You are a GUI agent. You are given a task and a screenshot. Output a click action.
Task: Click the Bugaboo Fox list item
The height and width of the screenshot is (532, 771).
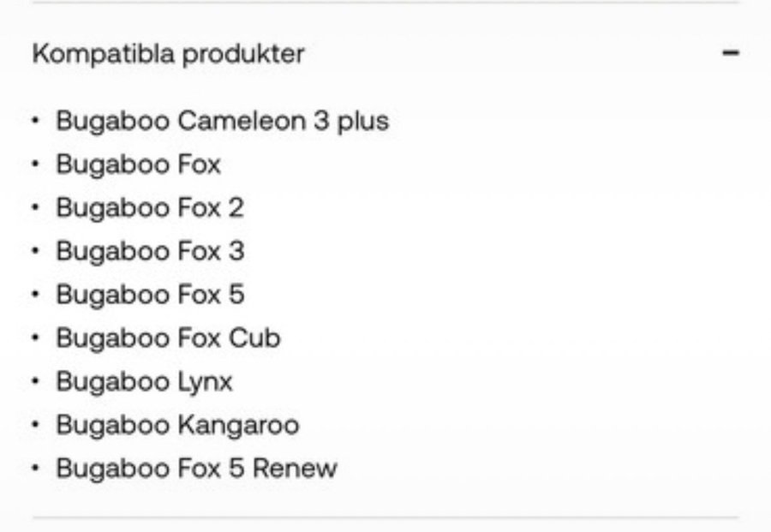pyautogui.click(x=138, y=164)
